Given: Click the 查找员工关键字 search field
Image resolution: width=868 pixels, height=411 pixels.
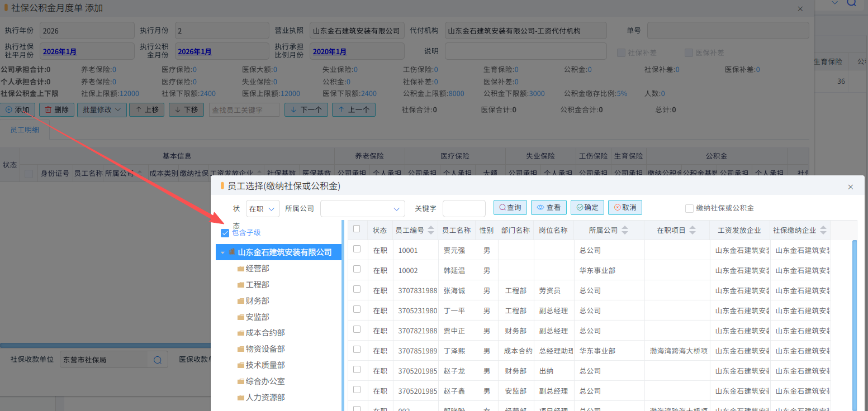Looking at the screenshot, I should coord(244,110).
